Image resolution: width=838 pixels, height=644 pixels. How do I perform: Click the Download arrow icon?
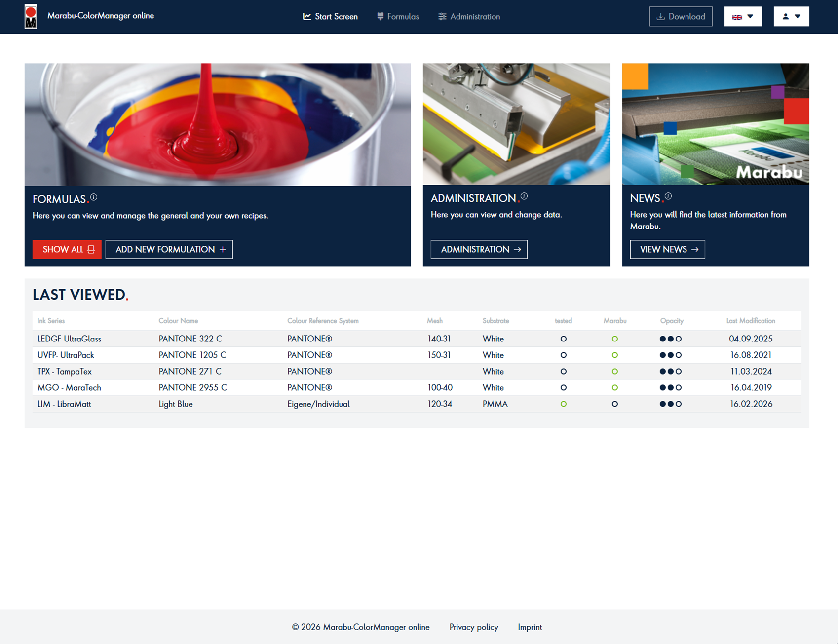tap(660, 16)
